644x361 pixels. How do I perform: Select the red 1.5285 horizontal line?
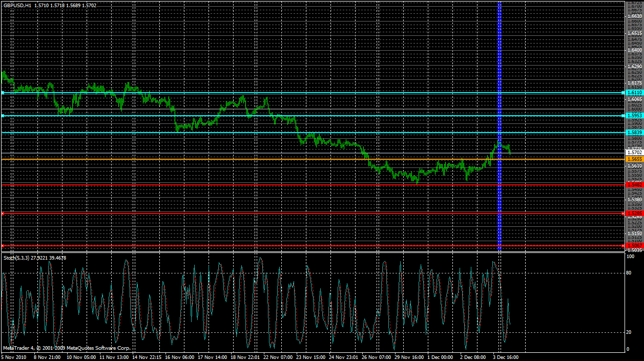click(313, 213)
